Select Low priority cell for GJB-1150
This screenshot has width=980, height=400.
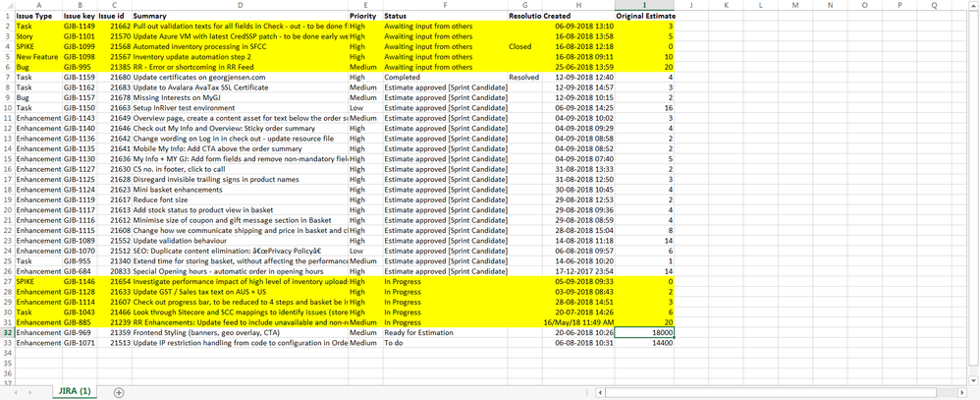(x=365, y=108)
